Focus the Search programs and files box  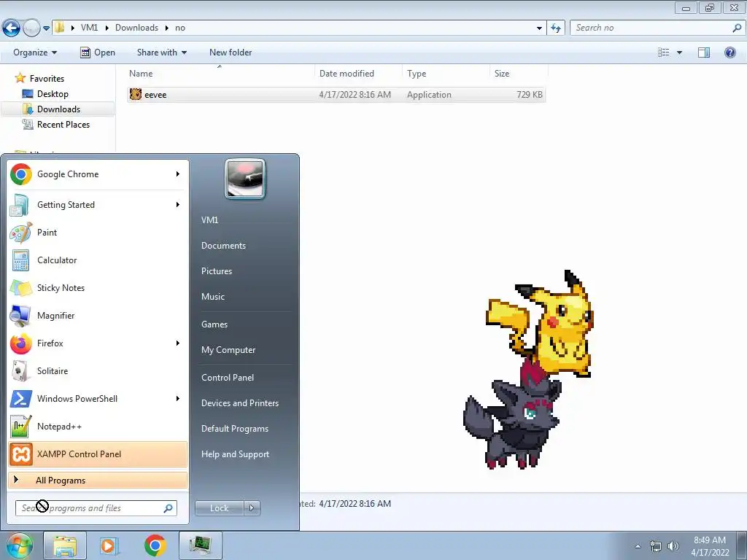click(96, 508)
